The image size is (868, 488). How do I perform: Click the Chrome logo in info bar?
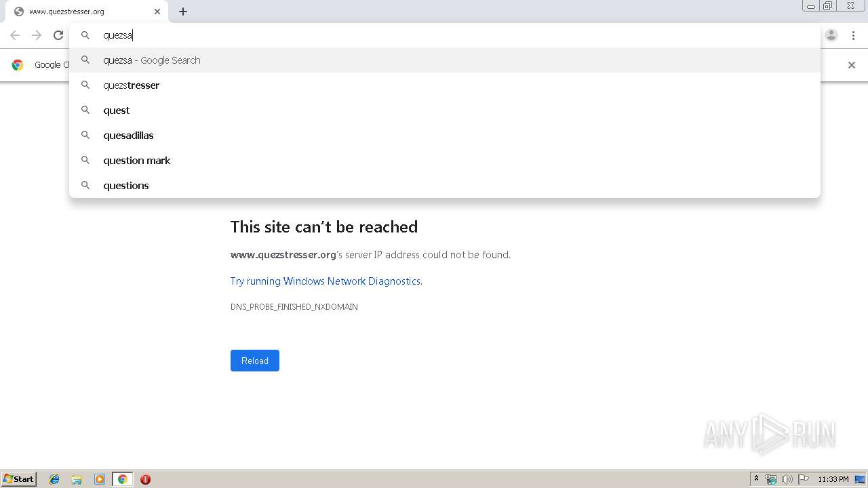point(18,65)
